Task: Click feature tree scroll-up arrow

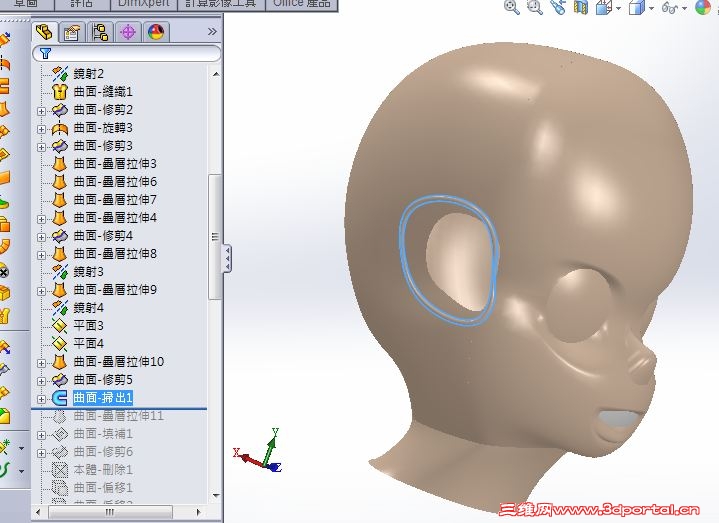Action: point(216,74)
